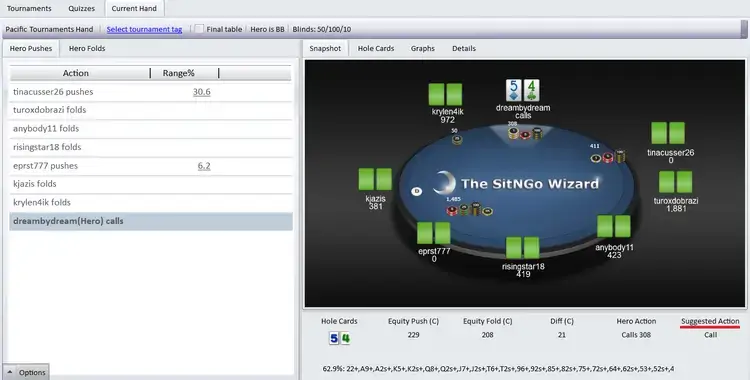Click the 5 hole card icon below table

click(x=334, y=338)
